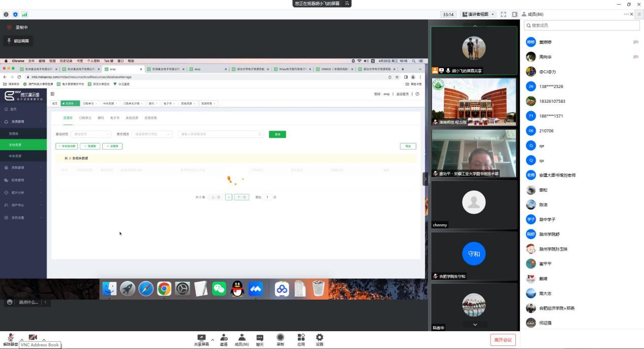Enter full screen mode

(503, 15)
